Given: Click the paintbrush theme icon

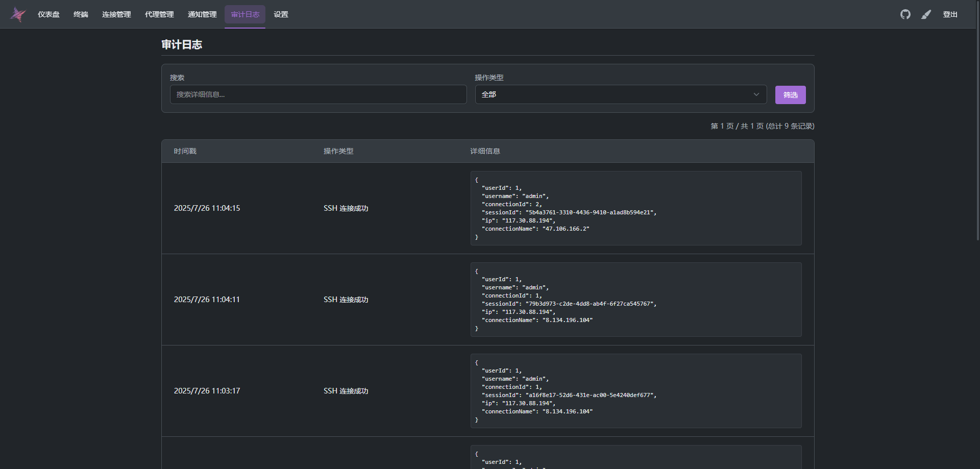Looking at the screenshot, I should coord(926,14).
